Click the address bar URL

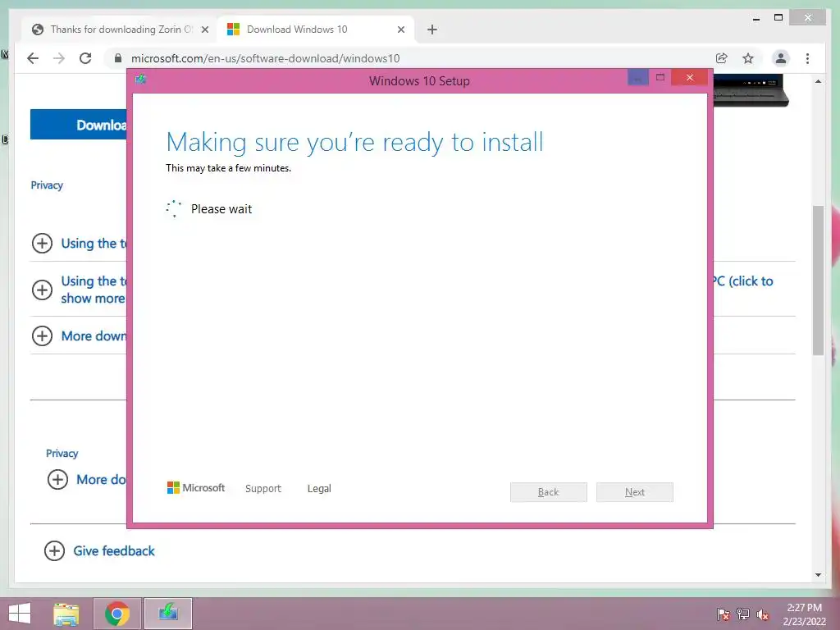coord(265,58)
